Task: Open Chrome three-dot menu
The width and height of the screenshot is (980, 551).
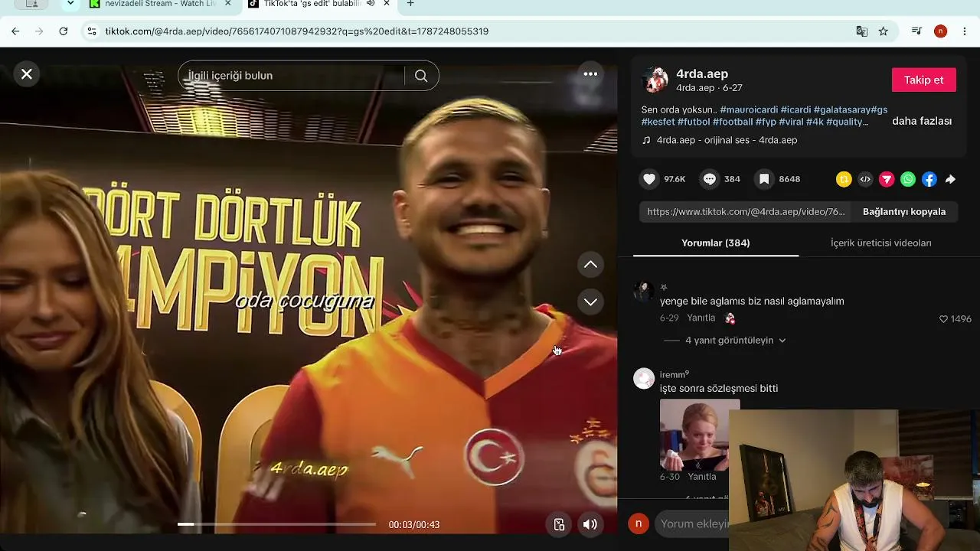Action: [x=965, y=31]
